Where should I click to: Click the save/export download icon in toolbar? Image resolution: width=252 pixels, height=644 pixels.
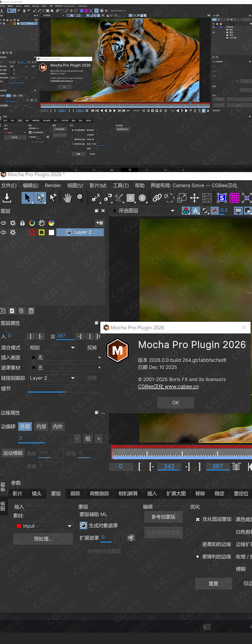pyautogui.click(x=7, y=198)
